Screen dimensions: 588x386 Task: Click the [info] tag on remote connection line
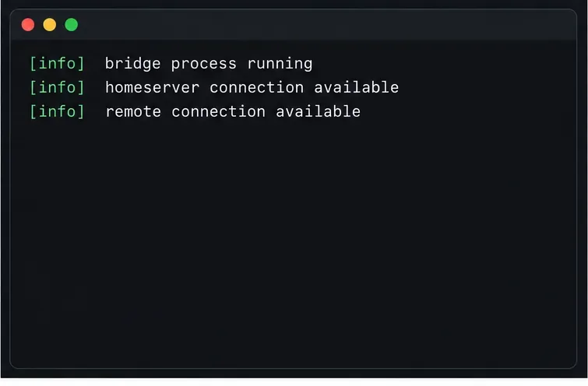[58, 111]
